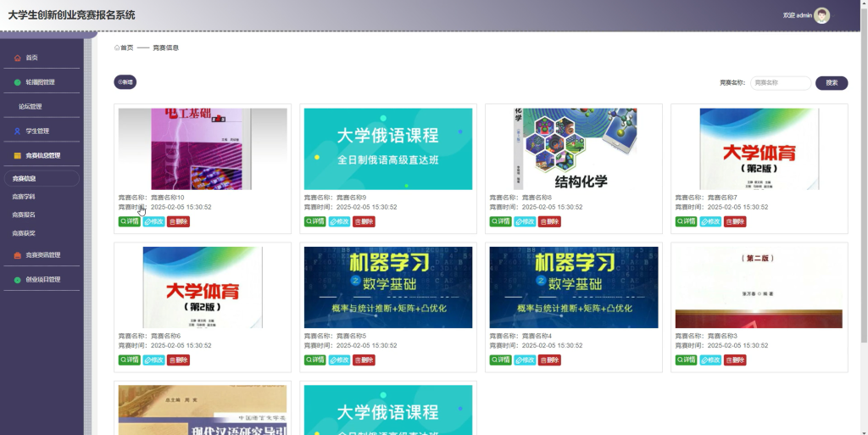The image size is (868, 435).
Task: Expand the 创业项目管理 menu
Action: 42,280
